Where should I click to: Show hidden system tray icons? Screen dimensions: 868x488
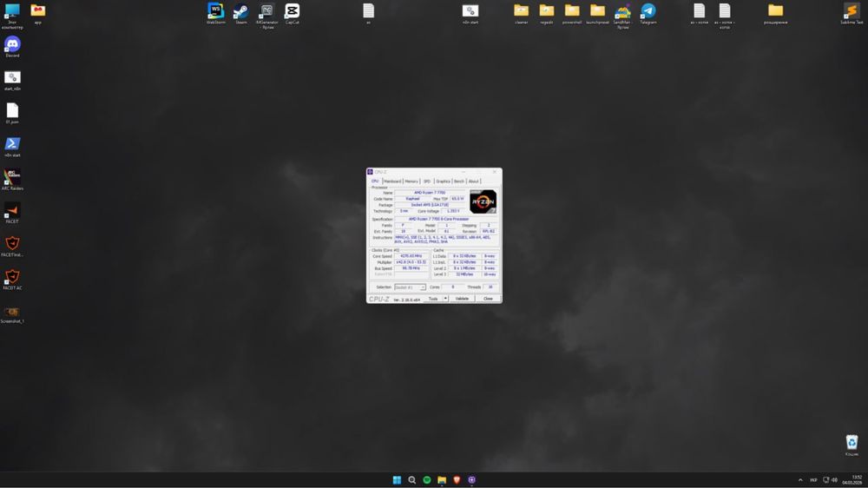(800, 479)
